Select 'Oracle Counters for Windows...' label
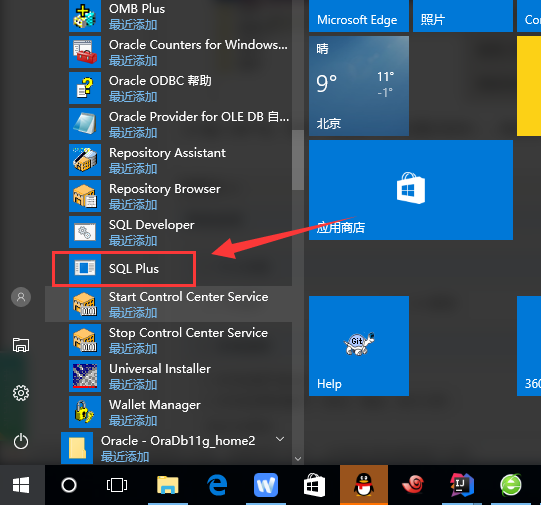This screenshot has height=505, width=541. click(x=198, y=45)
